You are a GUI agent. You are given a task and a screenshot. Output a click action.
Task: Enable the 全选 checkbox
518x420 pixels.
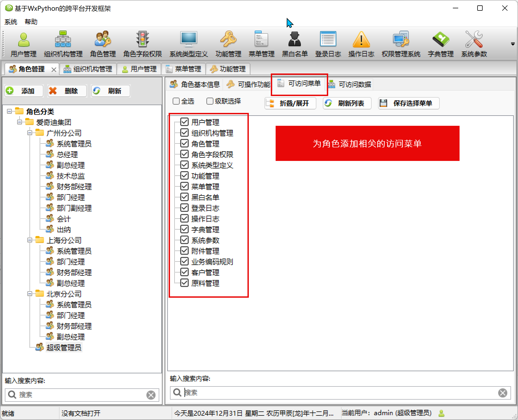[176, 101]
